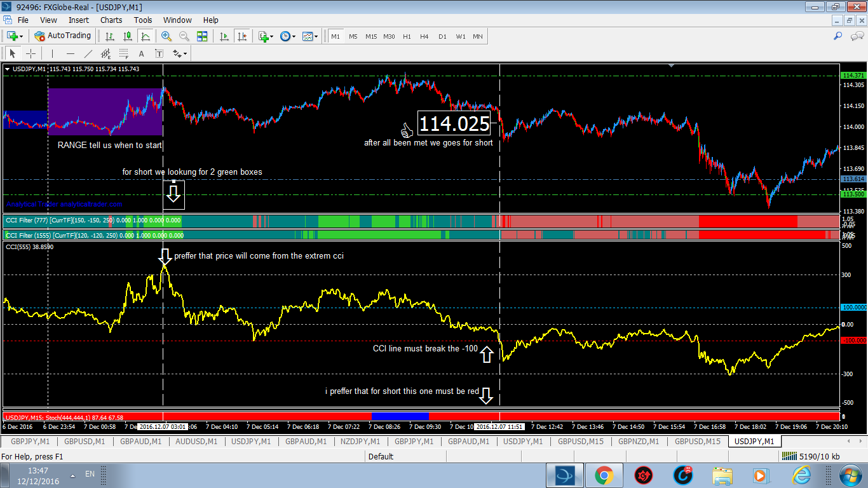Zoom out of the chart

[x=184, y=36]
